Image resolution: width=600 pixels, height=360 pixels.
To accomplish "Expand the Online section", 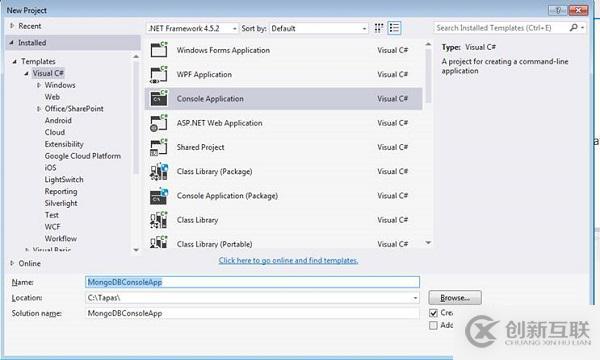I will click(12, 263).
